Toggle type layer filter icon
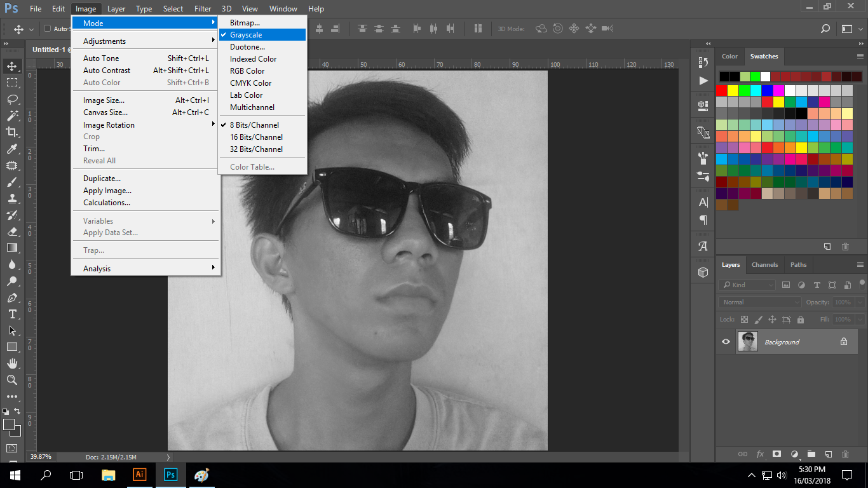 pos(817,285)
